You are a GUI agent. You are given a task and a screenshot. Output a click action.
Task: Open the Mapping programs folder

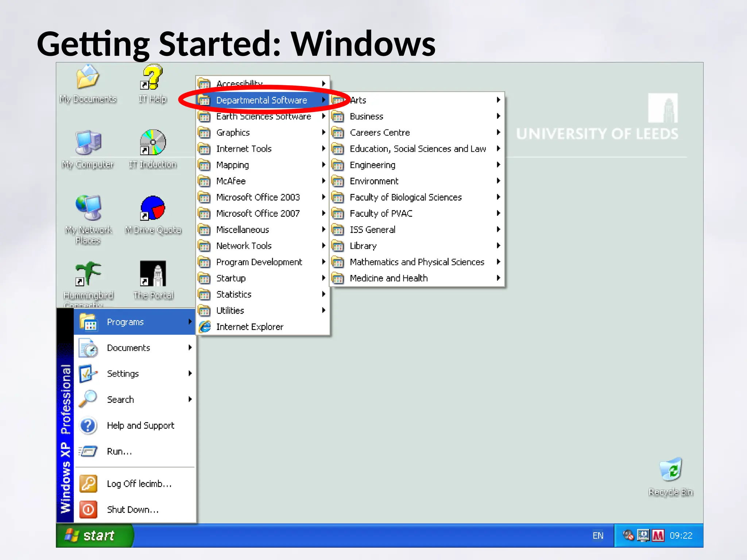(263, 165)
